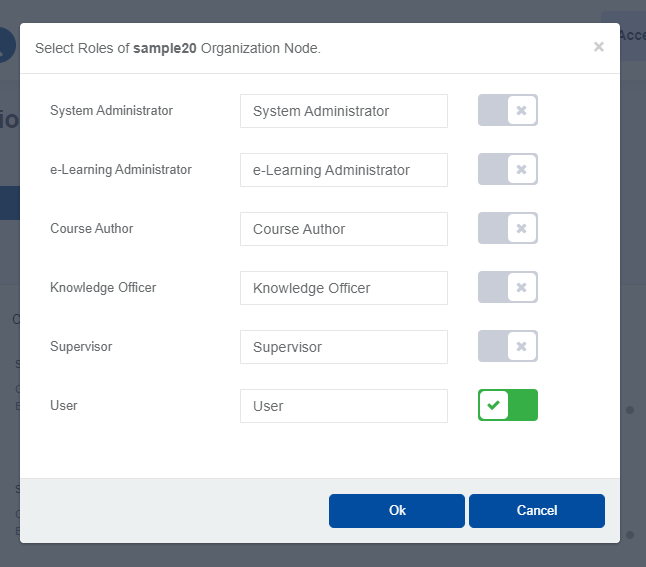Enable the Course Author role switch
The width and height of the screenshot is (646, 567).
point(508,229)
